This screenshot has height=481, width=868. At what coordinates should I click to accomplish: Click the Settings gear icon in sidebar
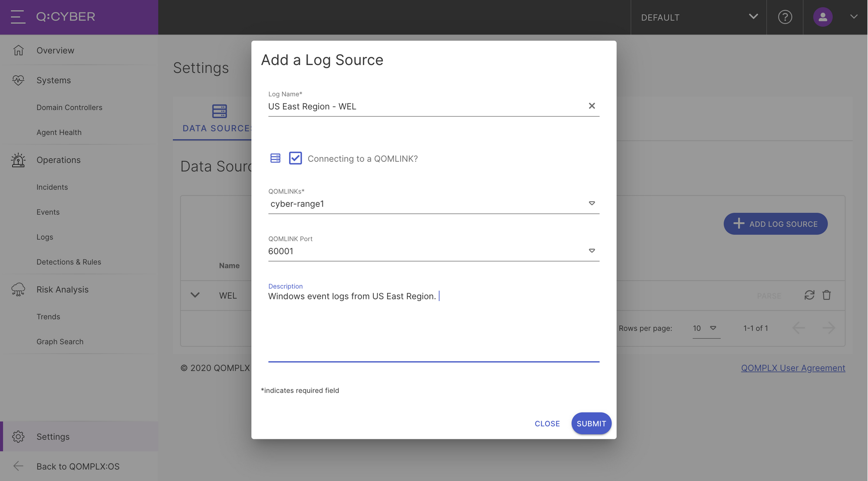click(x=18, y=436)
